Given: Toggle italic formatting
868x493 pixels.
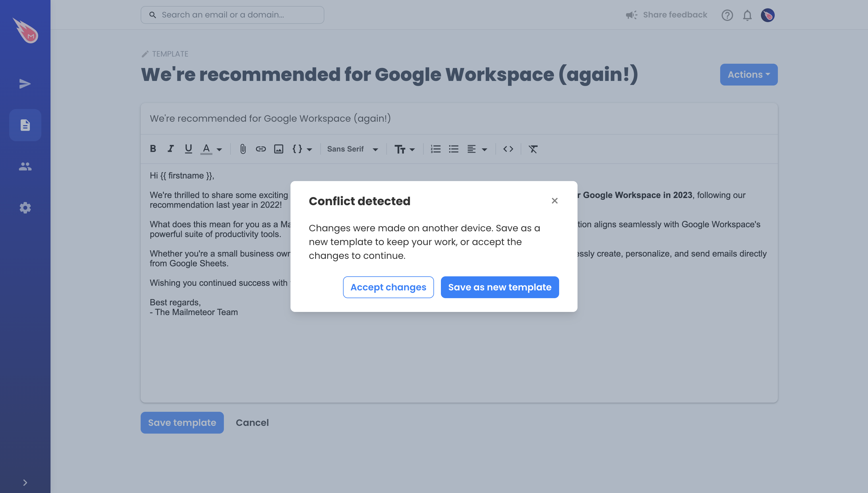Looking at the screenshot, I should click(x=171, y=149).
